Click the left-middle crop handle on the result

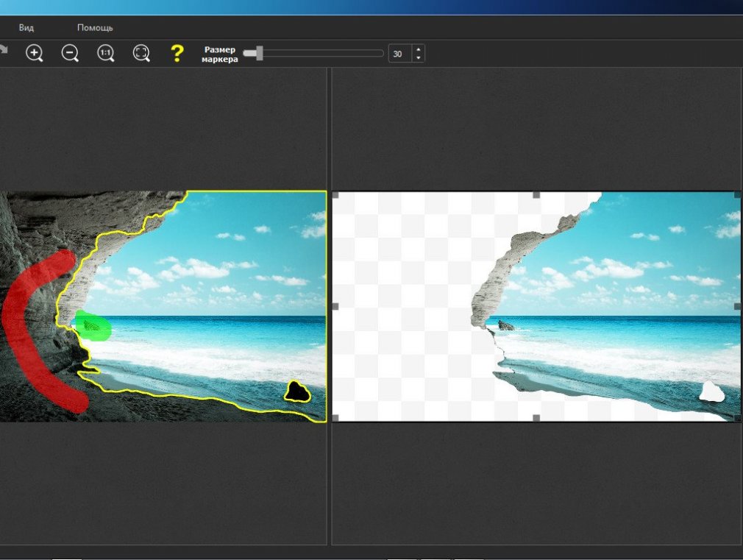pyautogui.click(x=335, y=306)
